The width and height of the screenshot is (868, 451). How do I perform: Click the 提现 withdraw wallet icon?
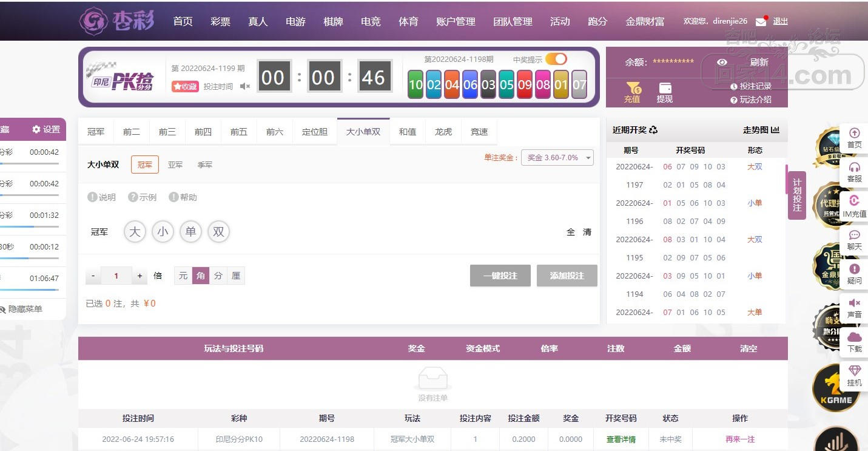665,88
